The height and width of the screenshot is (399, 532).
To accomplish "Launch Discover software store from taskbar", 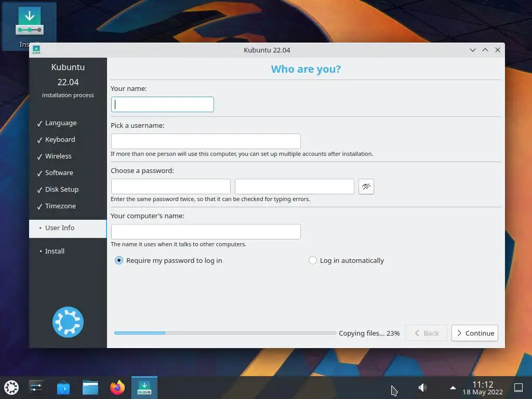I will tap(63, 388).
